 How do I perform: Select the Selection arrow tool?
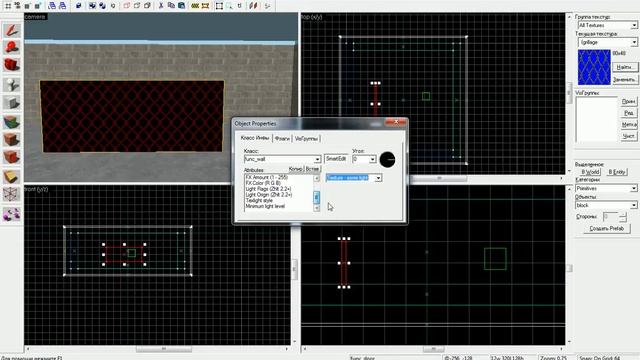pyautogui.click(x=11, y=30)
